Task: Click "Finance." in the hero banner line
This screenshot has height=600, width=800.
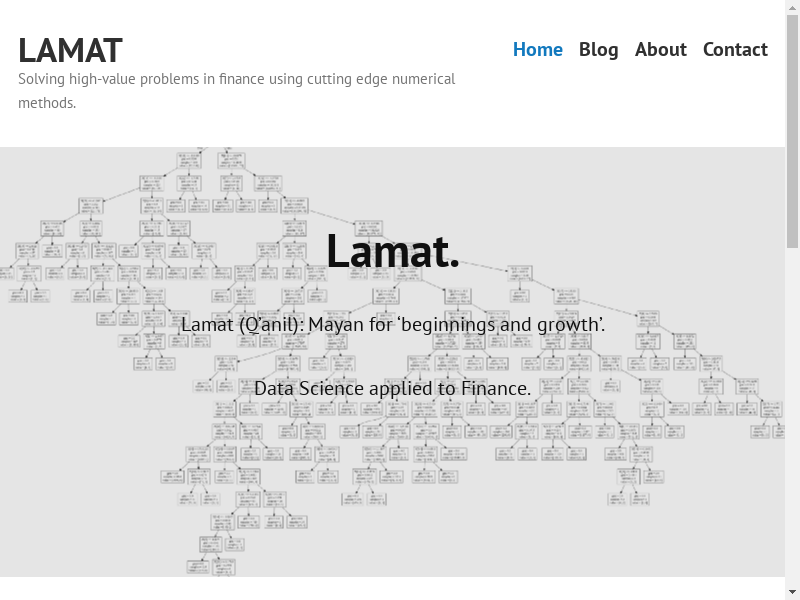Action: coord(496,388)
